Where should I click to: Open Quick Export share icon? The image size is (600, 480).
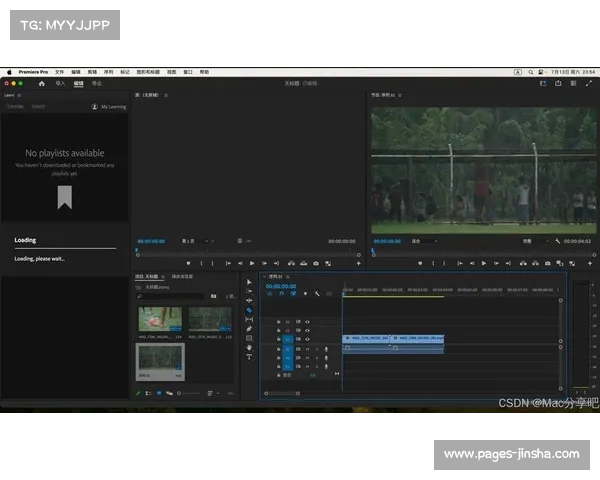(558, 83)
